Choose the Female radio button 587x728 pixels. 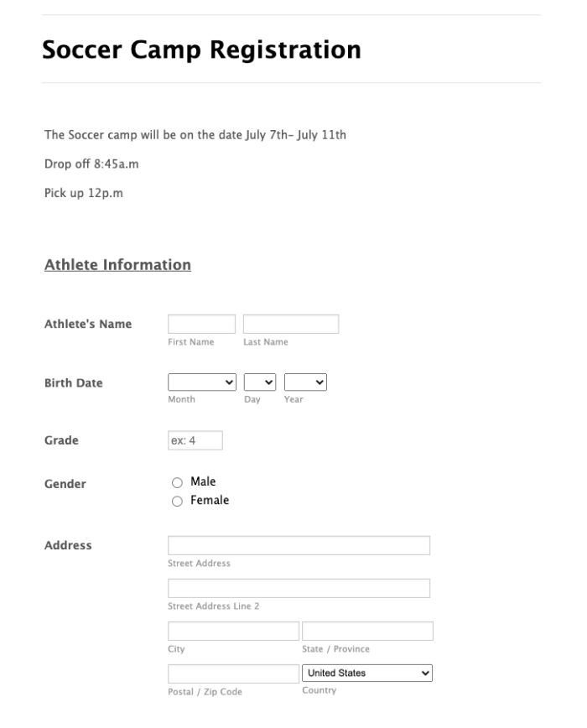[176, 502]
